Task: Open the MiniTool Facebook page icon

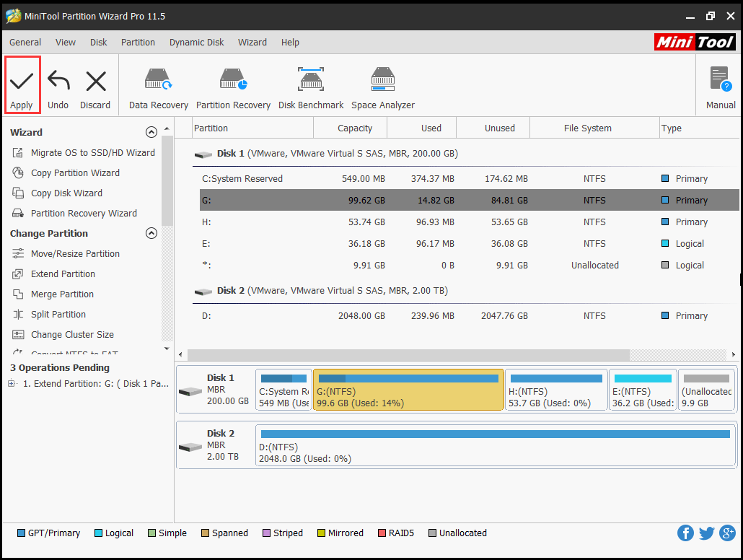Action: pyautogui.click(x=685, y=533)
